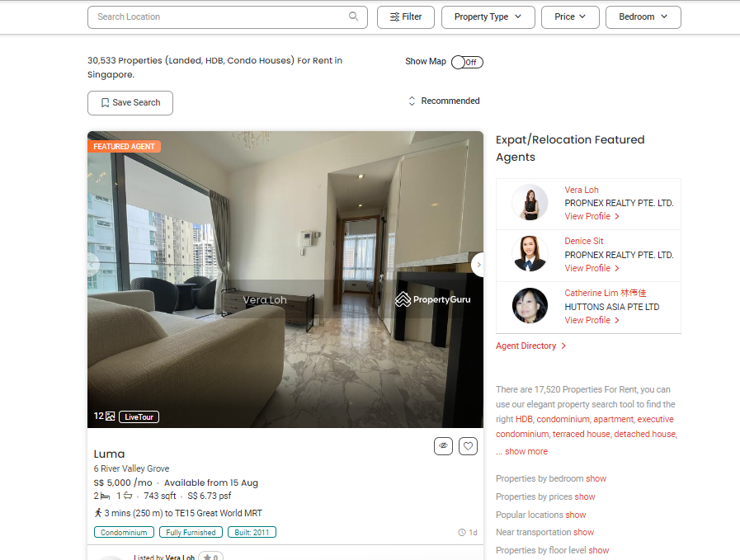Click Vera Loh's profile photo
The width and height of the screenshot is (740, 560).
530,203
